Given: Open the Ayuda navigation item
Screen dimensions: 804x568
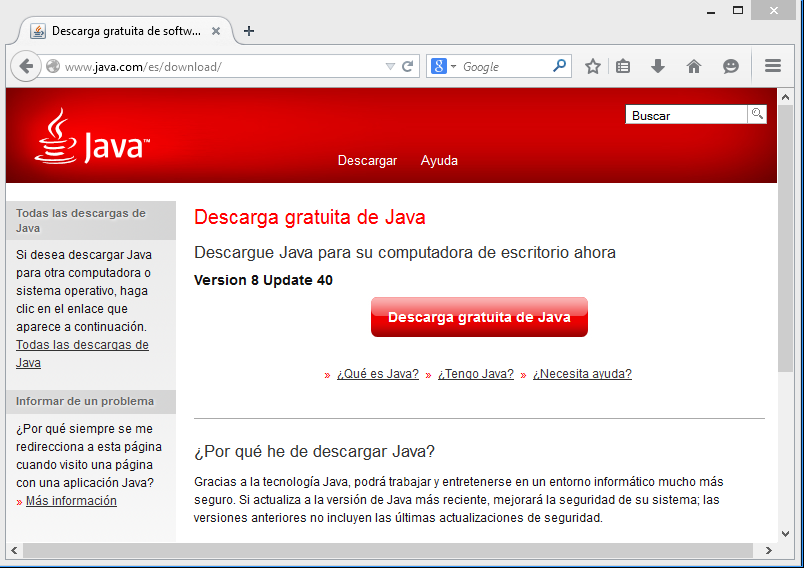Looking at the screenshot, I should coord(439,160).
